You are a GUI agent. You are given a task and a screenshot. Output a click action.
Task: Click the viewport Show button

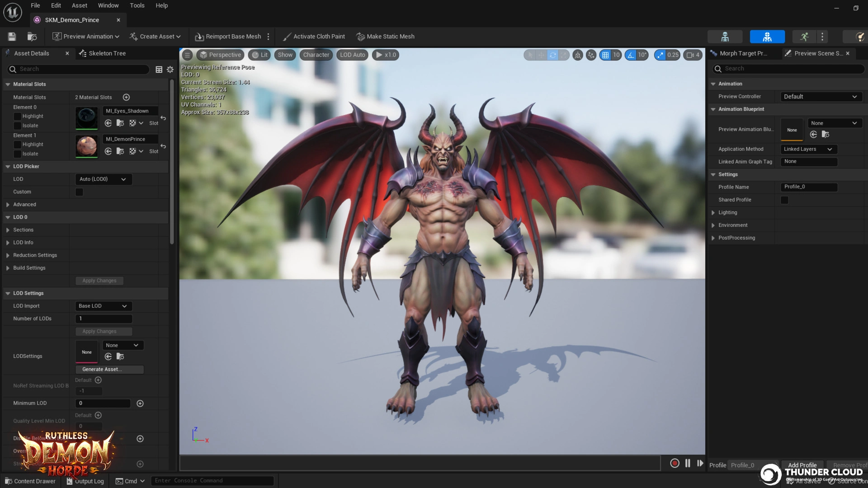pyautogui.click(x=285, y=55)
